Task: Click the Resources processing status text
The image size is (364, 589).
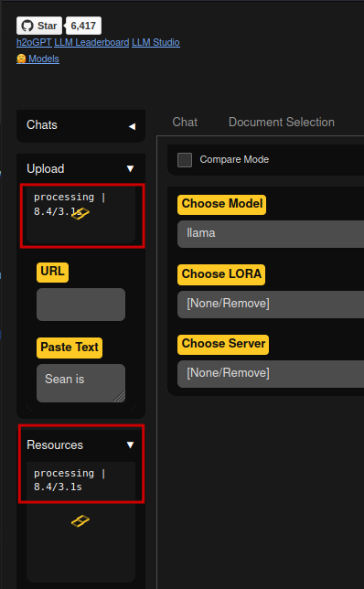Action: click(x=70, y=480)
